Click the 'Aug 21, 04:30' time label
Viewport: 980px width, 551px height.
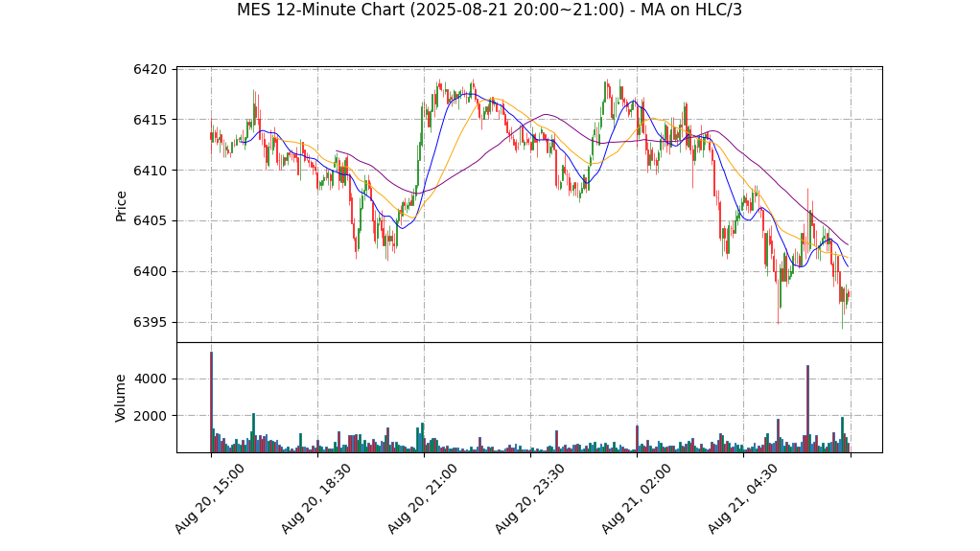coord(743,499)
